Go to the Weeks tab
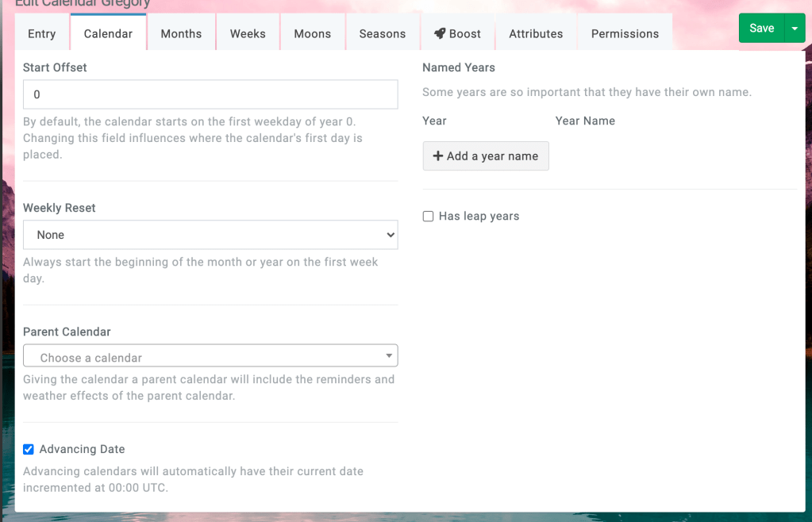Viewport: 812px width, 522px height. pyautogui.click(x=248, y=34)
